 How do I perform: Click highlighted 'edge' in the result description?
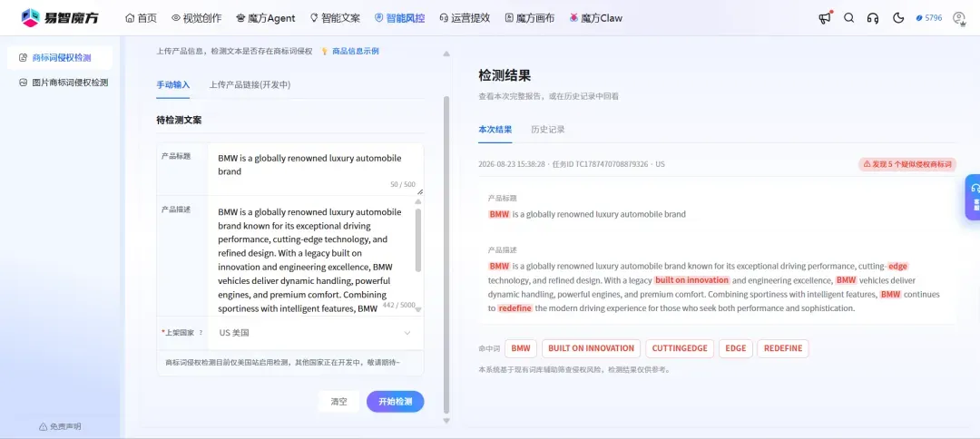click(x=897, y=266)
